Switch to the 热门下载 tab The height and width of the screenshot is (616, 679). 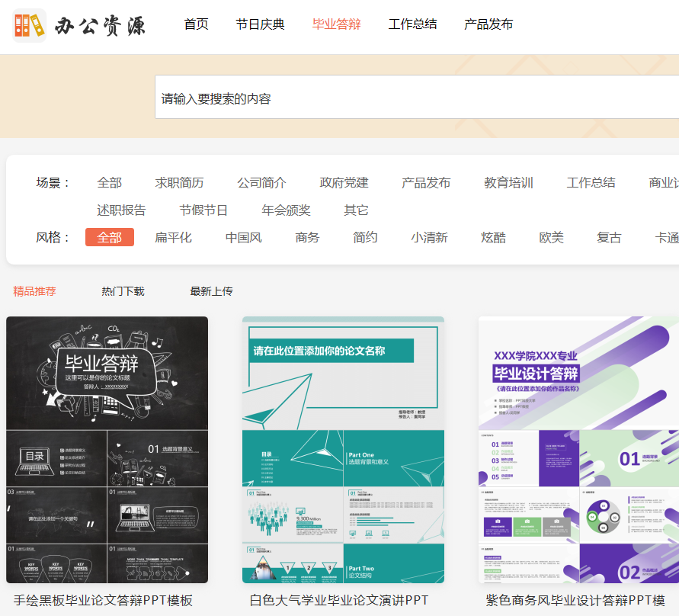(x=123, y=291)
